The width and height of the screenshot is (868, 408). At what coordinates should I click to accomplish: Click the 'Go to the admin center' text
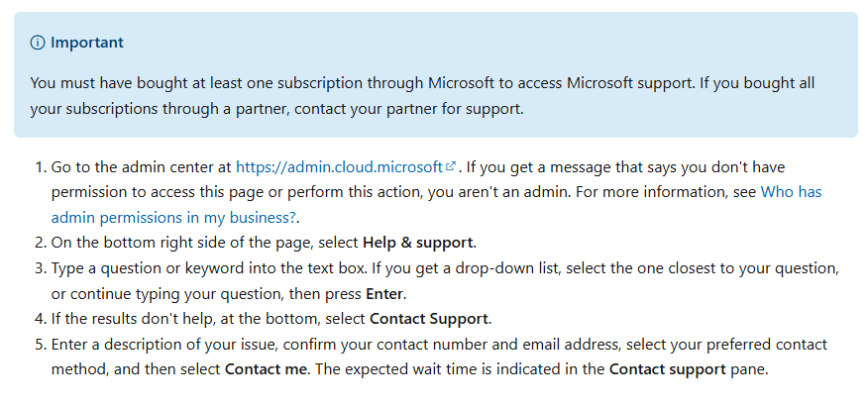[x=128, y=167]
